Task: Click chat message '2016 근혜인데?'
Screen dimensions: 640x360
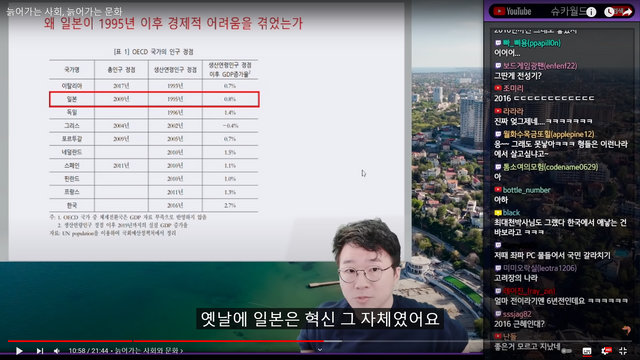Action: coord(519,324)
